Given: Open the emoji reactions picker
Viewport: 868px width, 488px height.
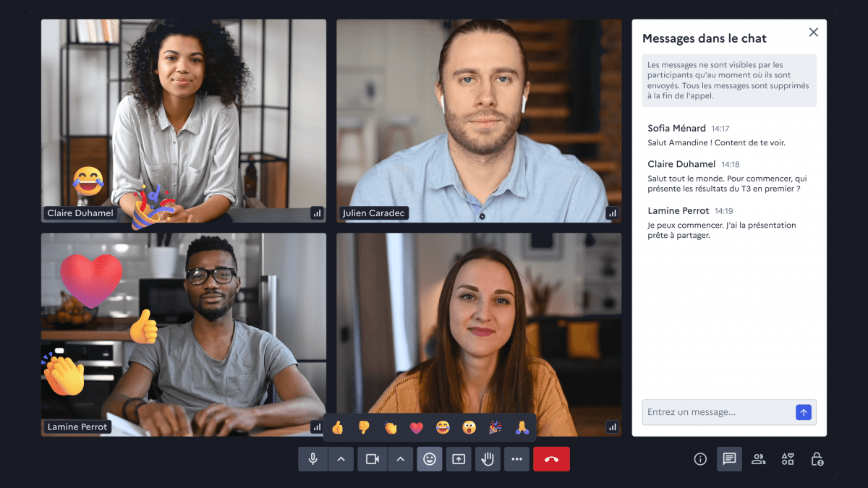Looking at the screenshot, I should tap(429, 459).
